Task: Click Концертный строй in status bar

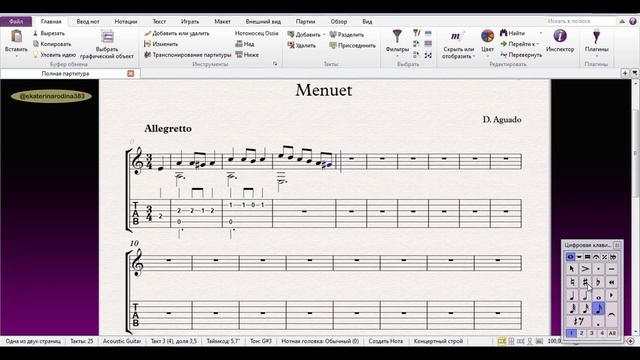Action: point(438,341)
